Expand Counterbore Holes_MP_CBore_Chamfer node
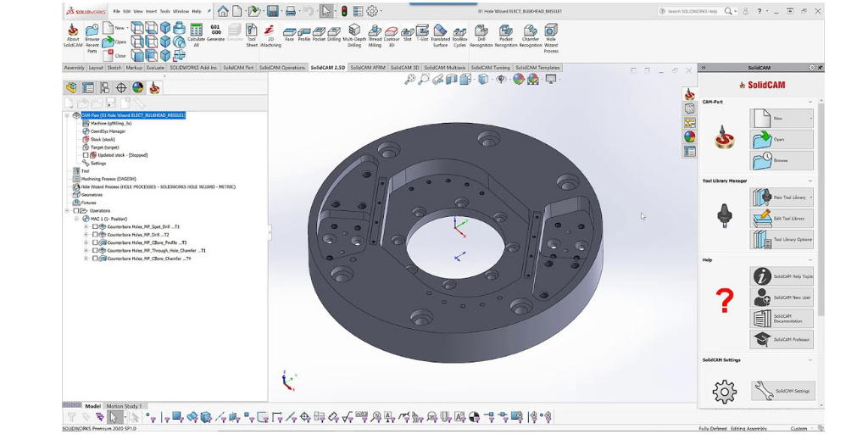Image resolution: width=868 pixels, height=434 pixels. pyautogui.click(x=86, y=259)
